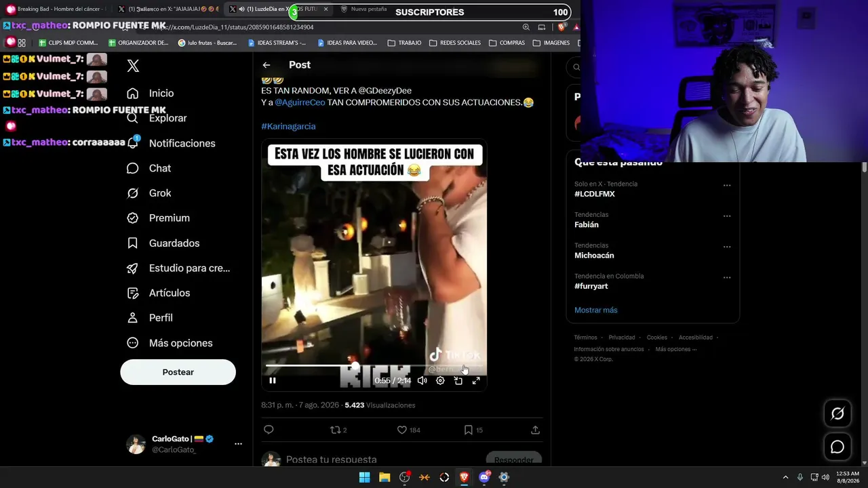The width and height of the screenshot is (868, 488).
Task: Open the #furryart trend
Action: [x=591, y=286]
